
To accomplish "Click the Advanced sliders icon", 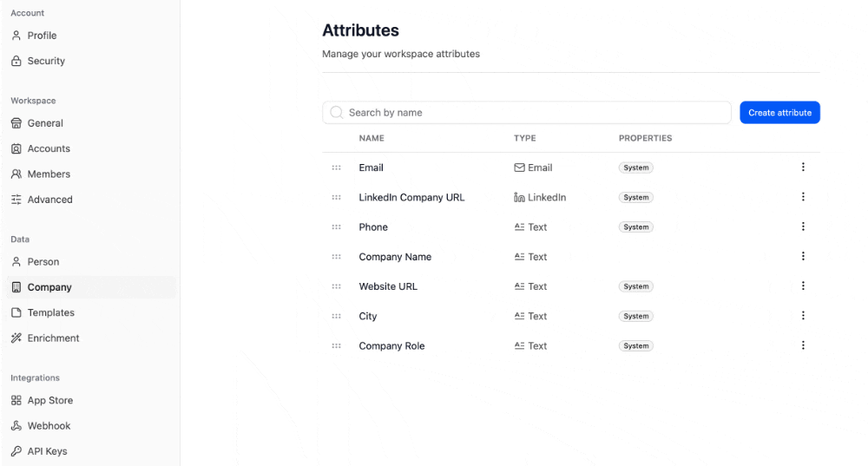I will [x=16, y=200].
